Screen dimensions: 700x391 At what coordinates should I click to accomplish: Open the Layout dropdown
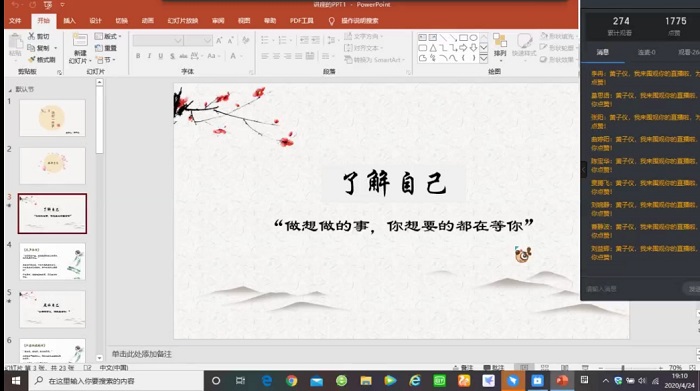(108, 36)
